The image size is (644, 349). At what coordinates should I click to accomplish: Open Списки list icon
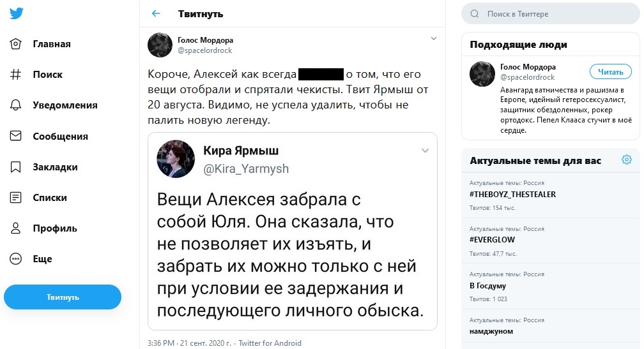point(17,198)
